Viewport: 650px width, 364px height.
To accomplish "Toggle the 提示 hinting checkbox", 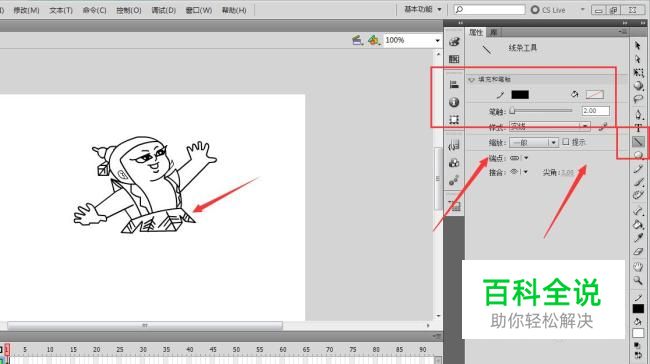I will tap(565, 142).
